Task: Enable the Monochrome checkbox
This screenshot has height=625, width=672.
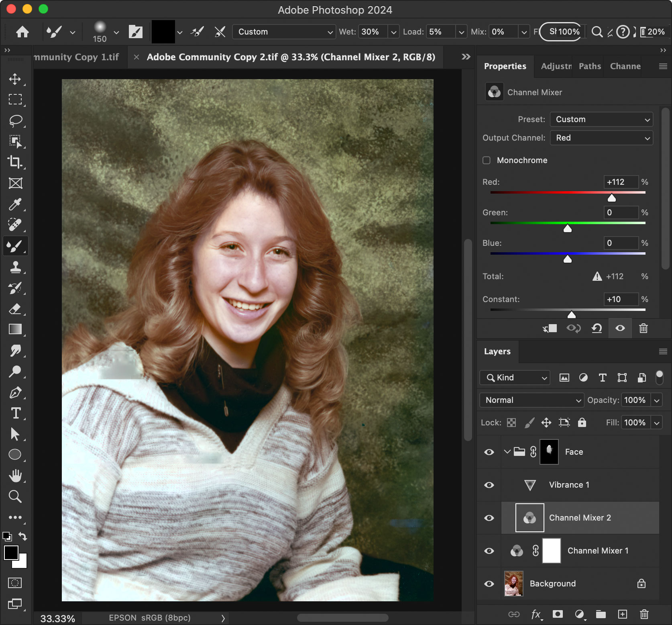Action: click(x=486, y=160)
